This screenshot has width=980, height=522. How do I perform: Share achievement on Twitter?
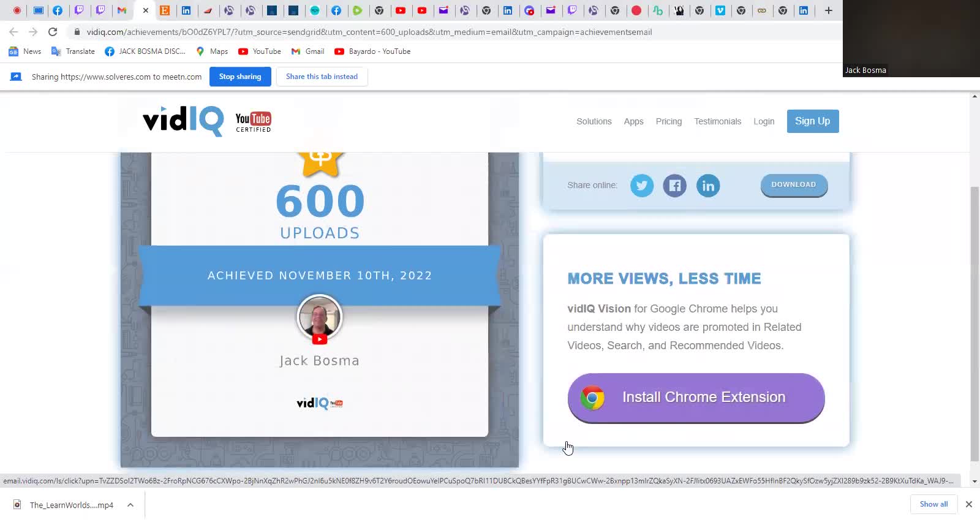coord(642,185)
